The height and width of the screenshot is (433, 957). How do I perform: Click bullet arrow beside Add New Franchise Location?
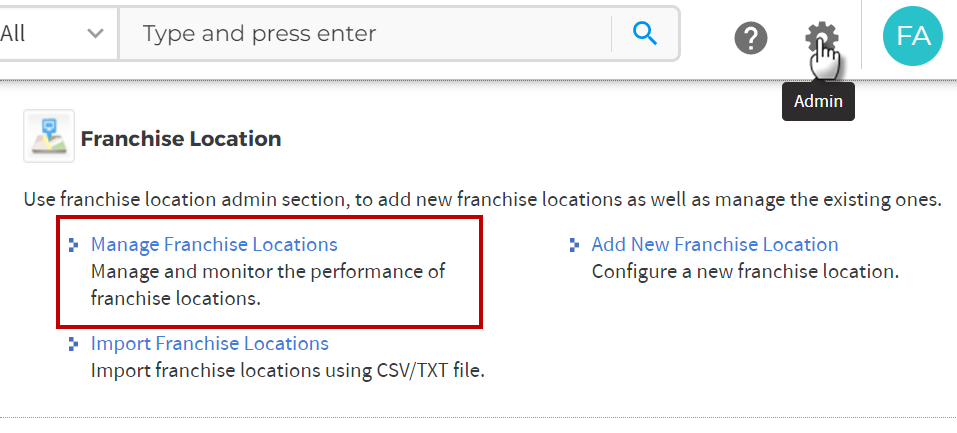[574, 245]
